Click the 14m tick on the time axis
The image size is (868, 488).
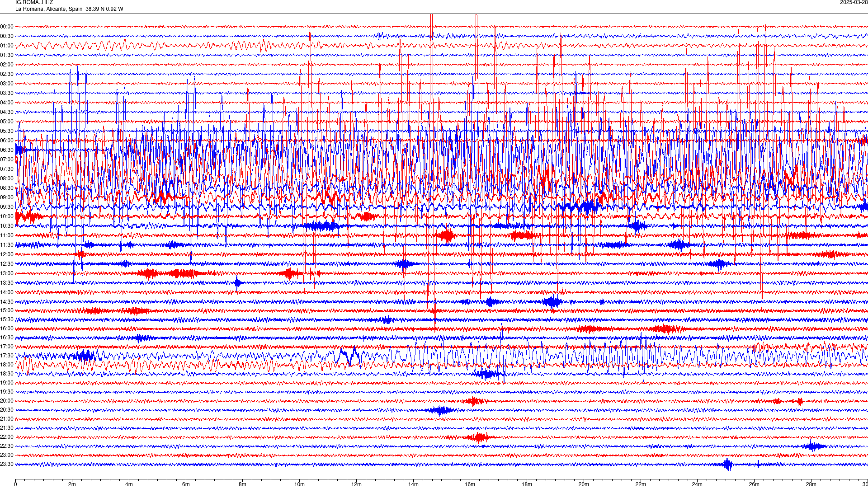[x=413, y=484]
